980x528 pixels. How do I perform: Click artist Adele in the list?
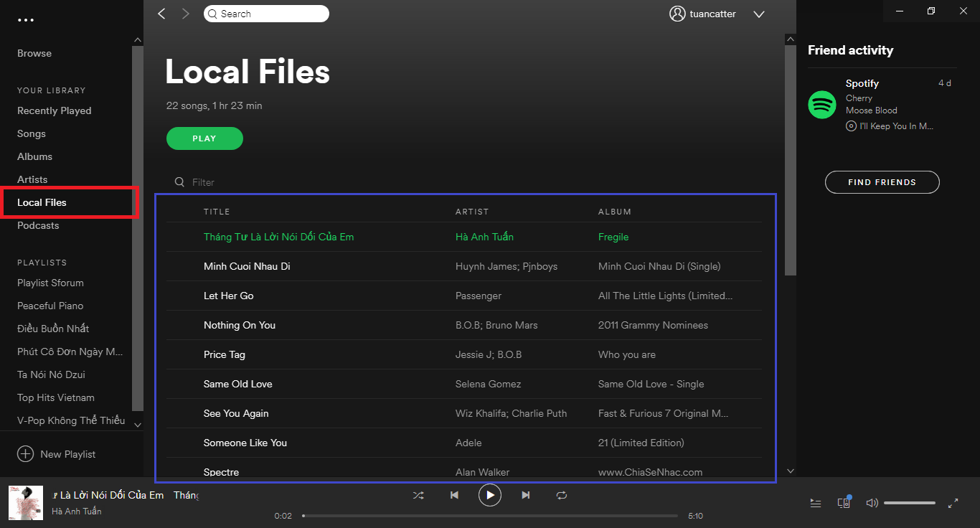pos(468,443)
